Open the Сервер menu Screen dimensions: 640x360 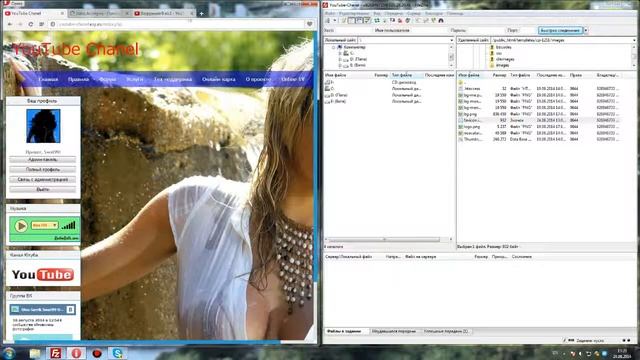pos(413,13)
